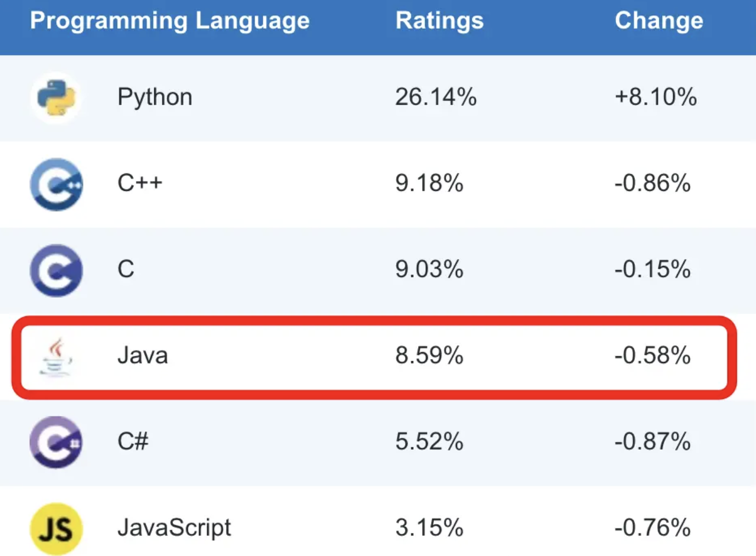This screenshot has height=556, width=756.
Task: Click the Python logo icon
Action: pos(56,98)
